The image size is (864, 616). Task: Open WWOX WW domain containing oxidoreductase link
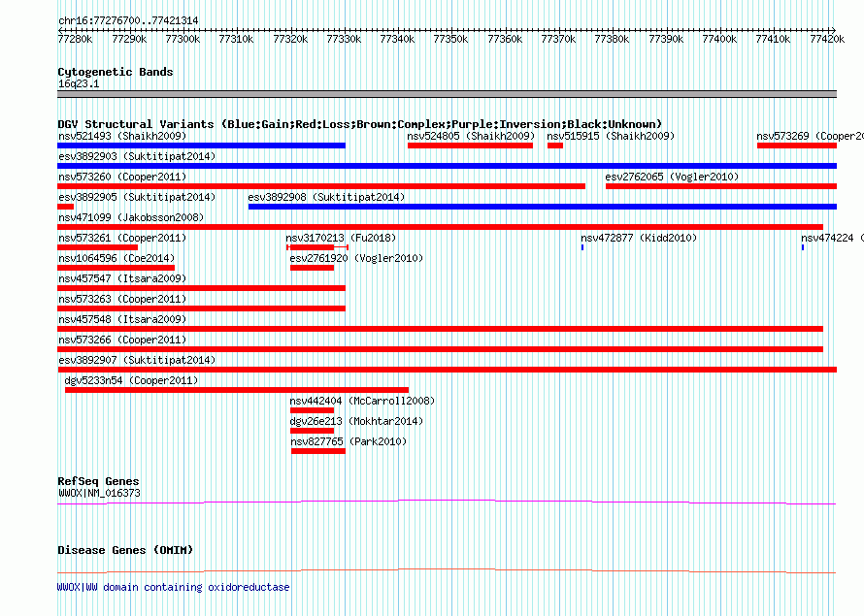point(174,587)
